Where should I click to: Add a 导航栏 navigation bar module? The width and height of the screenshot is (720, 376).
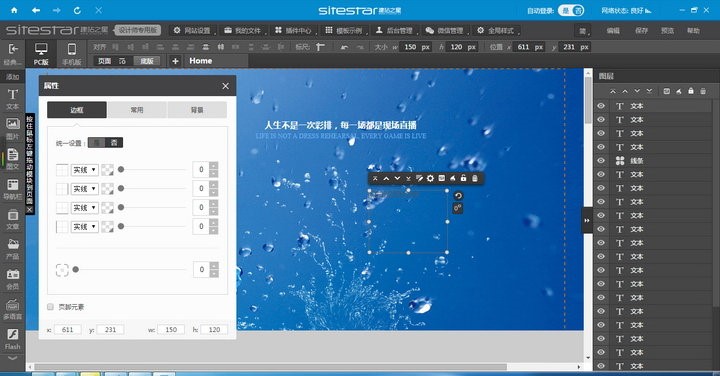(12, 189)
